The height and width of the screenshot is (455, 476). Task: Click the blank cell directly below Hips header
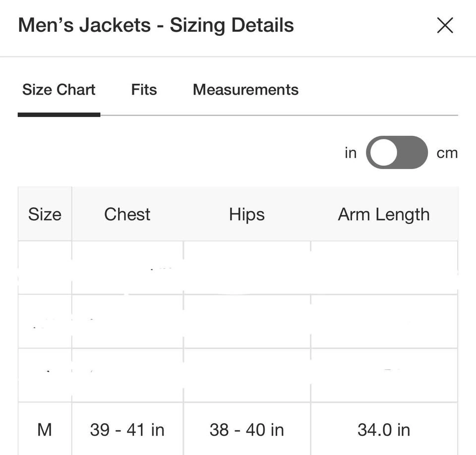click(x=247, y=268)
